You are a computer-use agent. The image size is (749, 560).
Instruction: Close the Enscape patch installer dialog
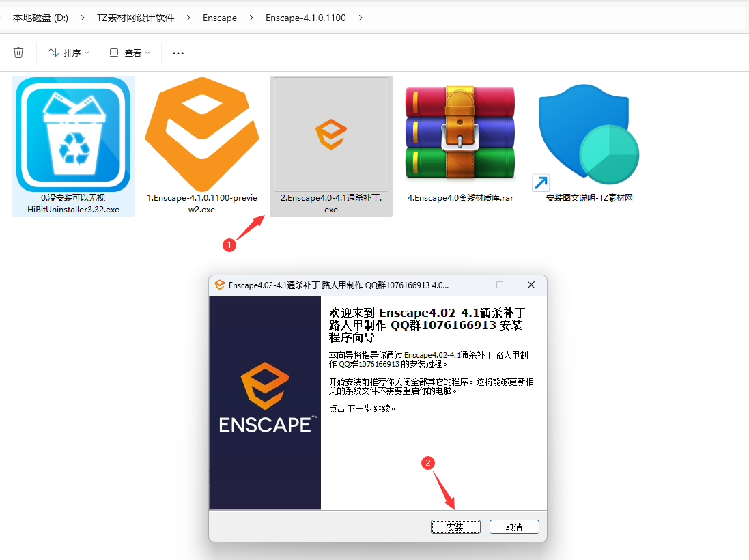(x=531, y=285)
